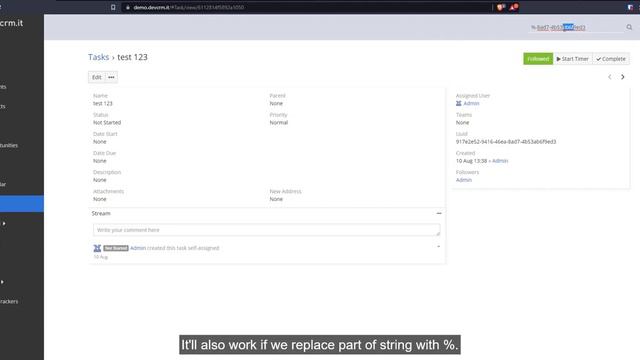Click the test 123 name value
640x360 pixels.
point(103,103)
